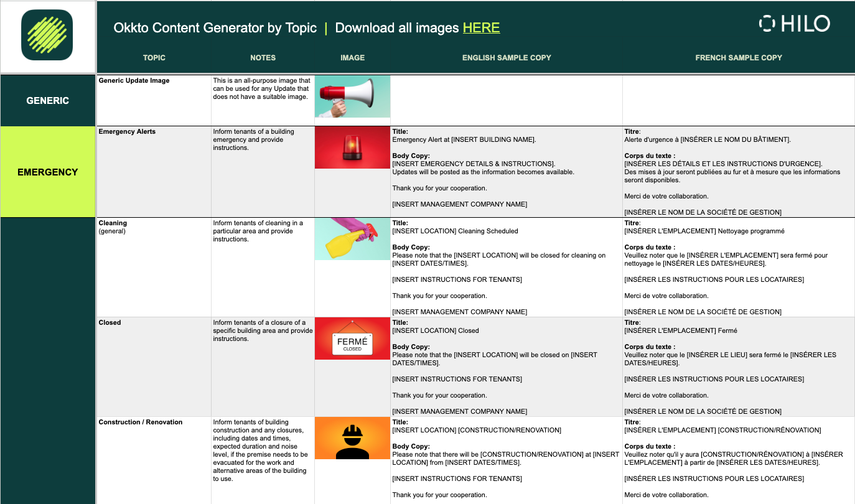The image size is (855, 504).
Task: Click the building construction notes cell
Action: coord(263,460)
